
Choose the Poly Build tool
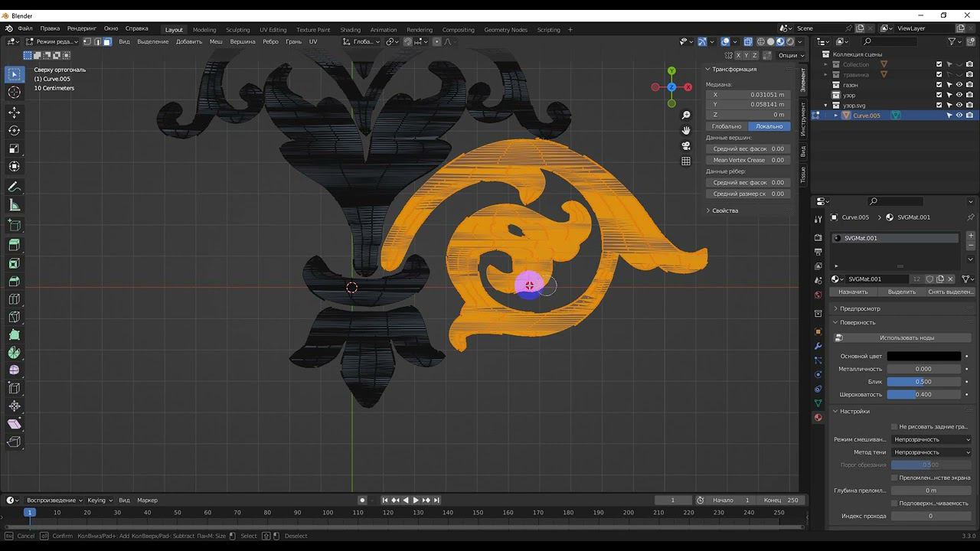pos(14,334)
